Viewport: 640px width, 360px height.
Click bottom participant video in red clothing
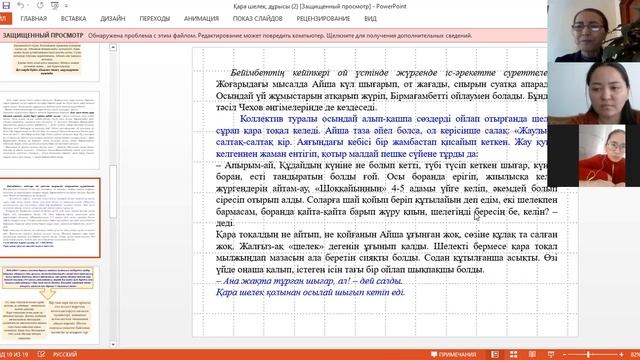(x=602, y=156)
